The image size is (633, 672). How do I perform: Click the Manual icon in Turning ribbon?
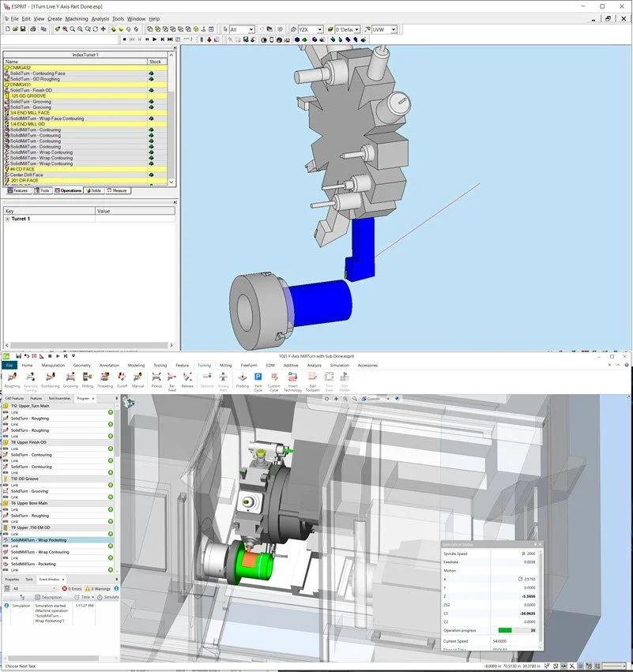coord(138,380)
